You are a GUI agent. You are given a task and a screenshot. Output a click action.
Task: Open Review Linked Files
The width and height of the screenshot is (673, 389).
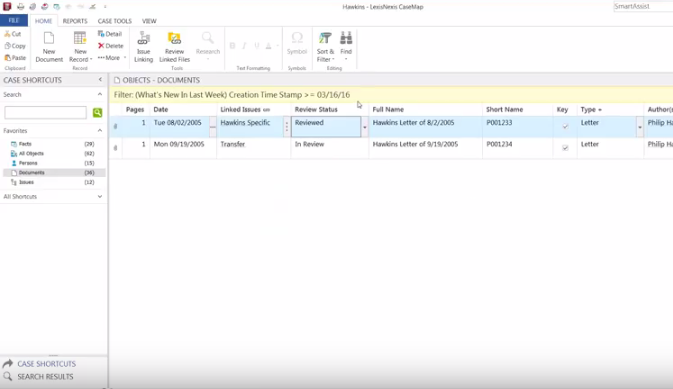point(174,47)
